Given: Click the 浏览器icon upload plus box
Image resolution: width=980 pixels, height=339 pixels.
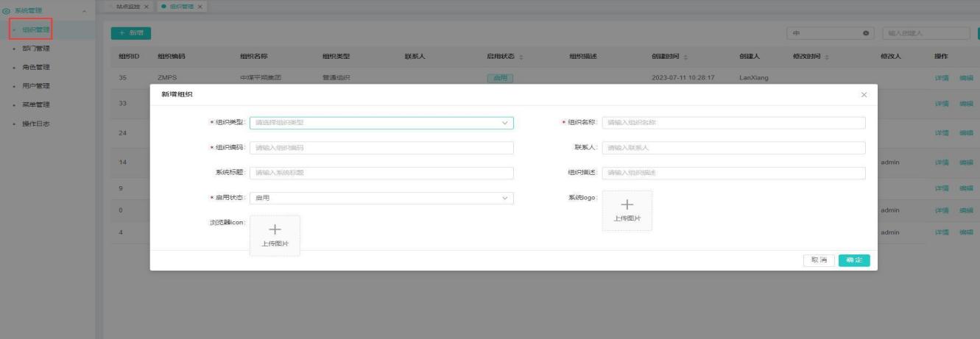Looking at the screenshot, I should coord(275,235).
